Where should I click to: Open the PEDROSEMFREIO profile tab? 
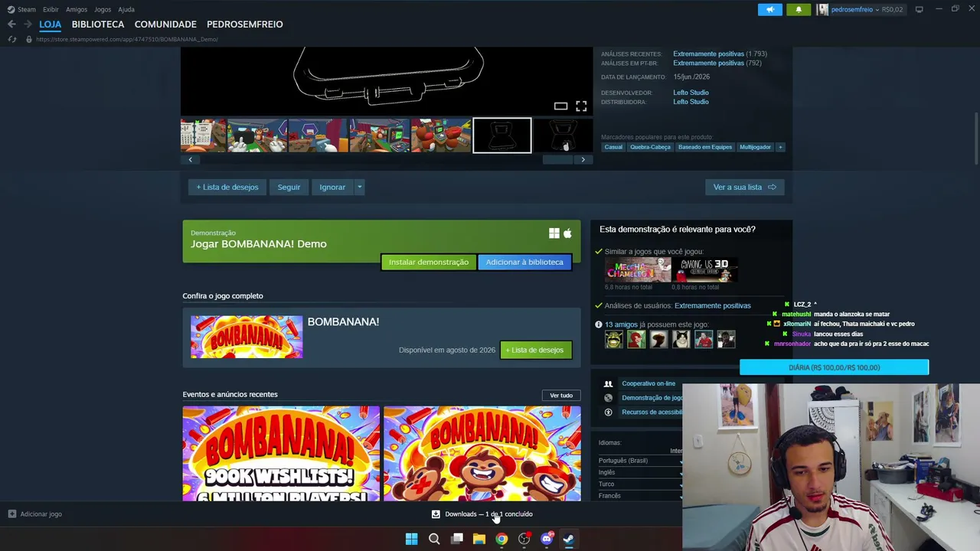click(245, 24)
